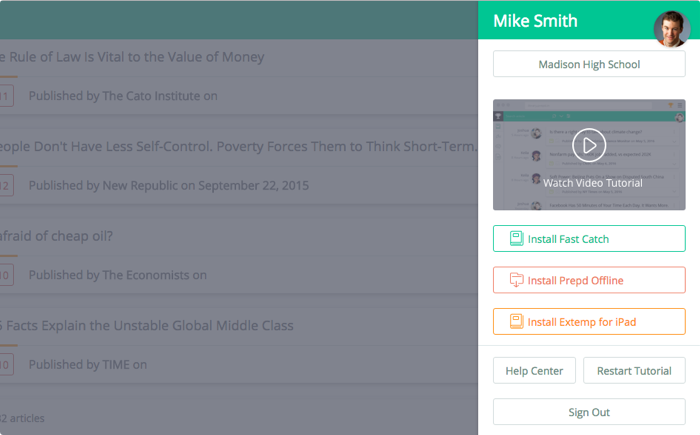This screenshot has height=435, width=700.
Task: Open the afraid of cheap oil article
Action: point(56,236)
